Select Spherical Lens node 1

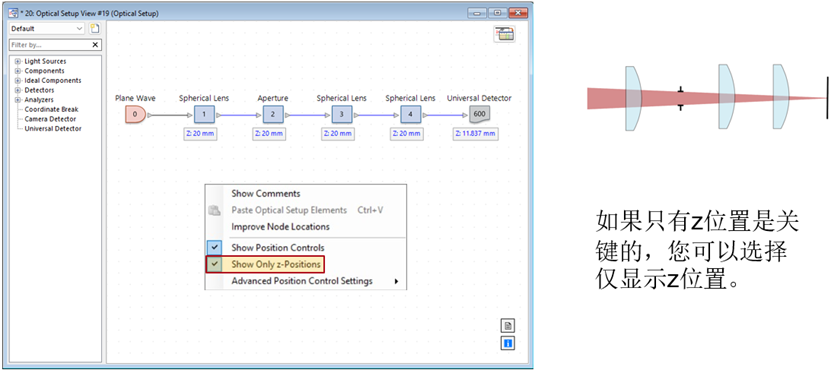[204, 114]
